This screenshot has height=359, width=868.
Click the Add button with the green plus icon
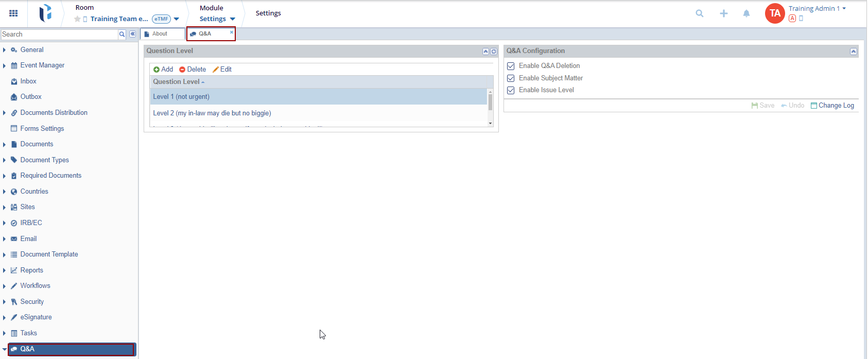tap(163, 70)
